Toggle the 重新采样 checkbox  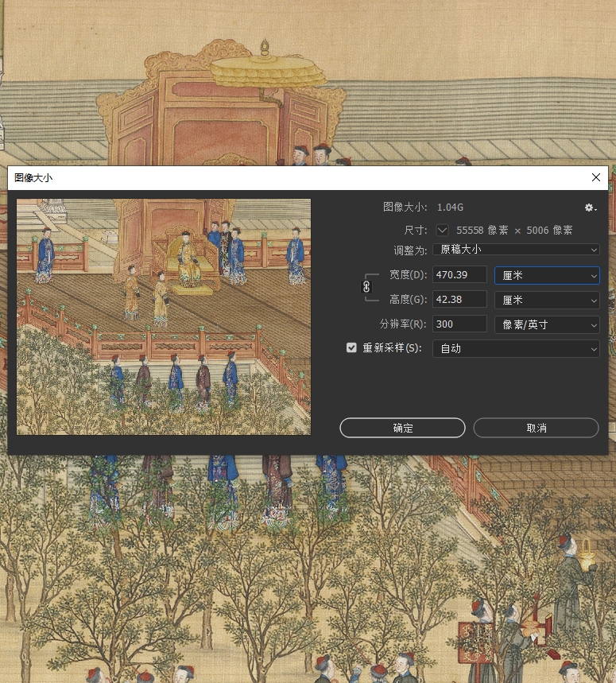pyautogui.click(x=351, y=347)
